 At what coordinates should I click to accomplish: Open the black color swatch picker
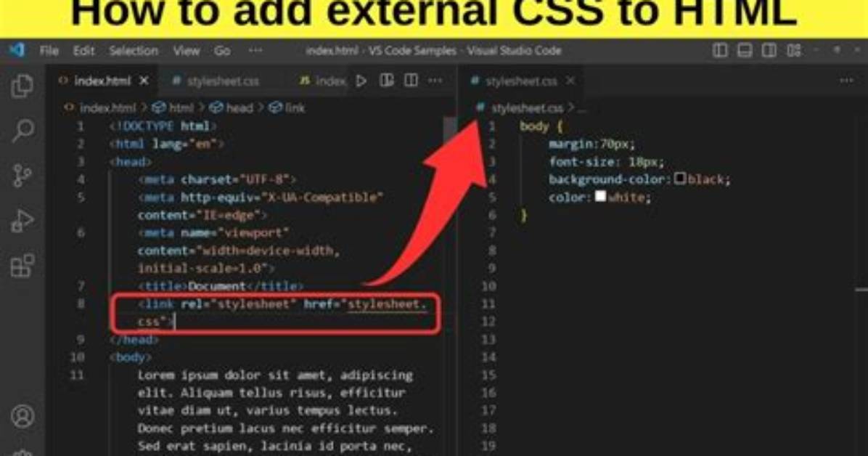680,179
